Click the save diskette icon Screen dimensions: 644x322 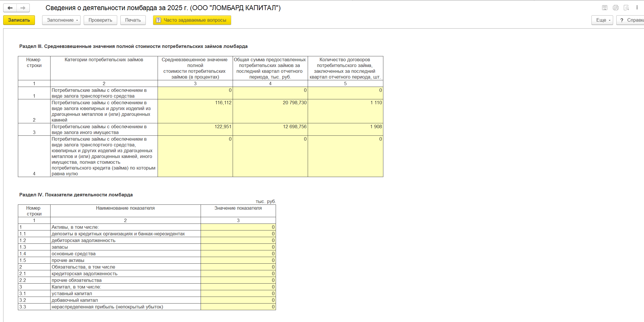point(604,8)
